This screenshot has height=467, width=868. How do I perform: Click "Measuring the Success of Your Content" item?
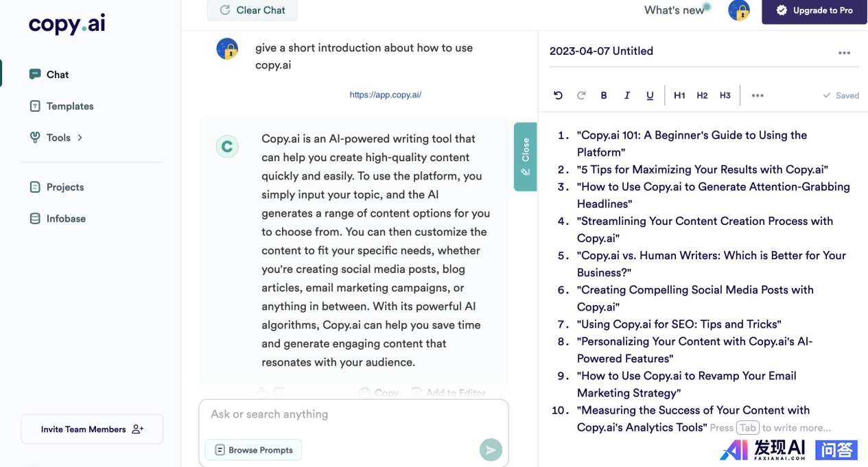point(694,418)
